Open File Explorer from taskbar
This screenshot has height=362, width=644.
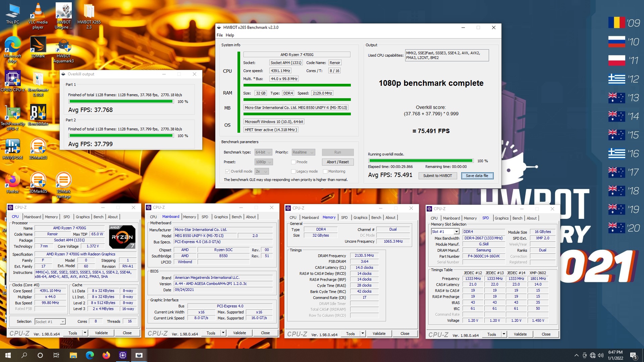[73, 355]
